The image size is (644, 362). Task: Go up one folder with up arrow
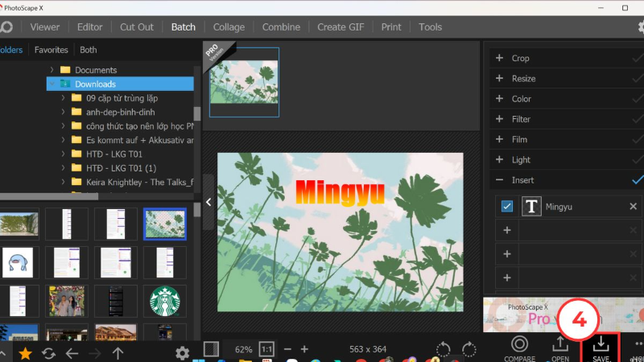118,353
